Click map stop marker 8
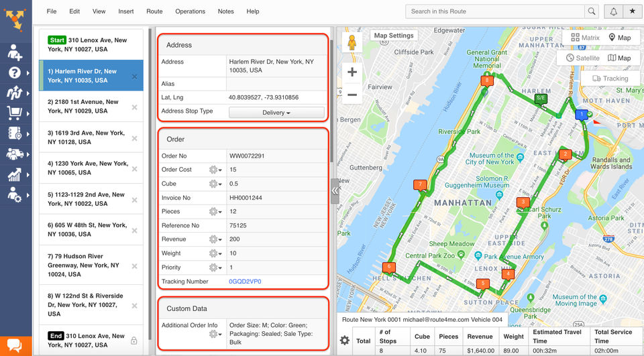 point(487,81)
